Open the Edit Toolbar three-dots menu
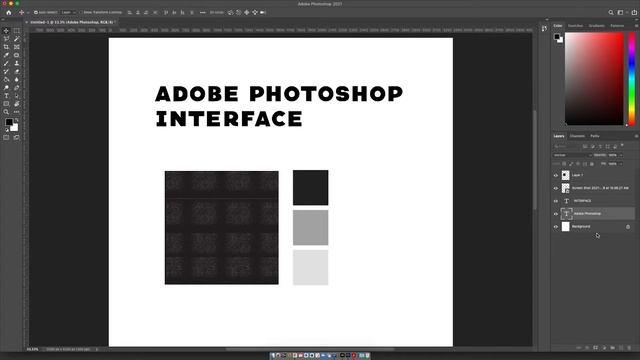 tap(17, 112)
